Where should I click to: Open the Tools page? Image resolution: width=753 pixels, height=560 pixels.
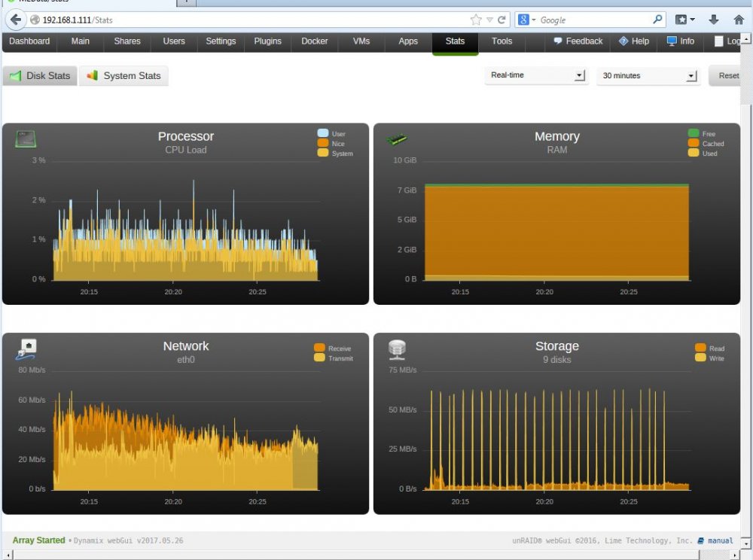[501, 41]
